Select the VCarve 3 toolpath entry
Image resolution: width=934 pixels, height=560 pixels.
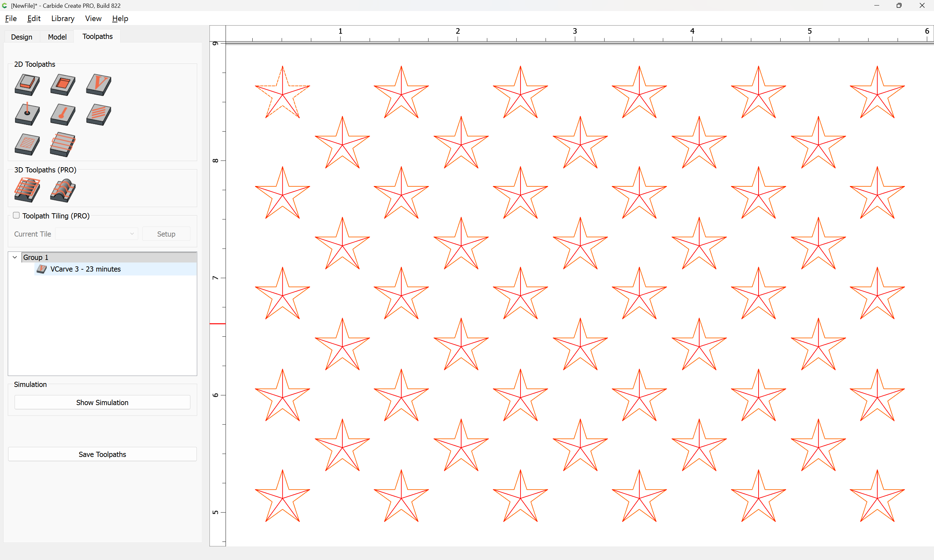pos(85,269)
